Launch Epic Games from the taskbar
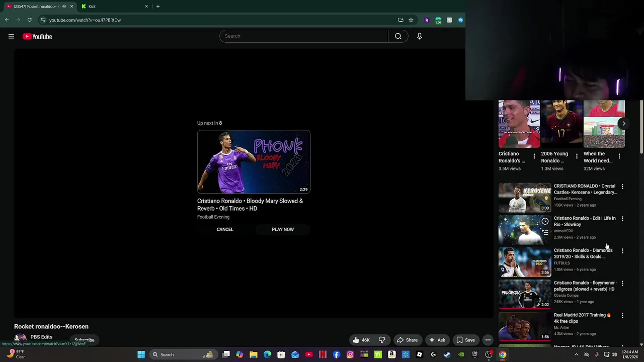The height and width of the screenshot is (362, 644). tap(474, 354)
